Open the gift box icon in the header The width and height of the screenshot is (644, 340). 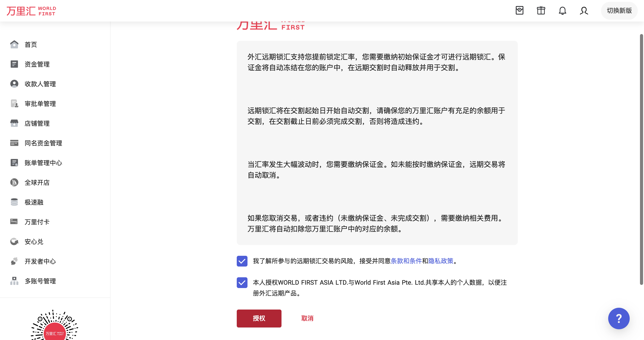(541, 11)
